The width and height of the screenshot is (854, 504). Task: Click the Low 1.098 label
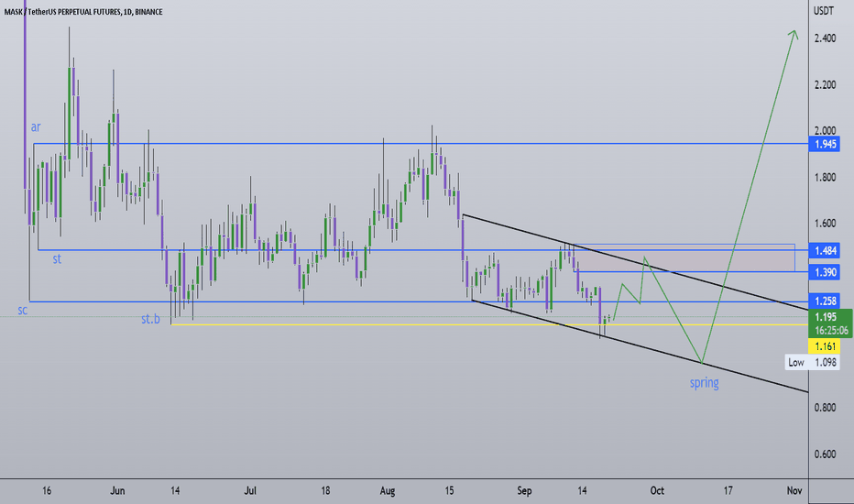(x=812, y=362)
